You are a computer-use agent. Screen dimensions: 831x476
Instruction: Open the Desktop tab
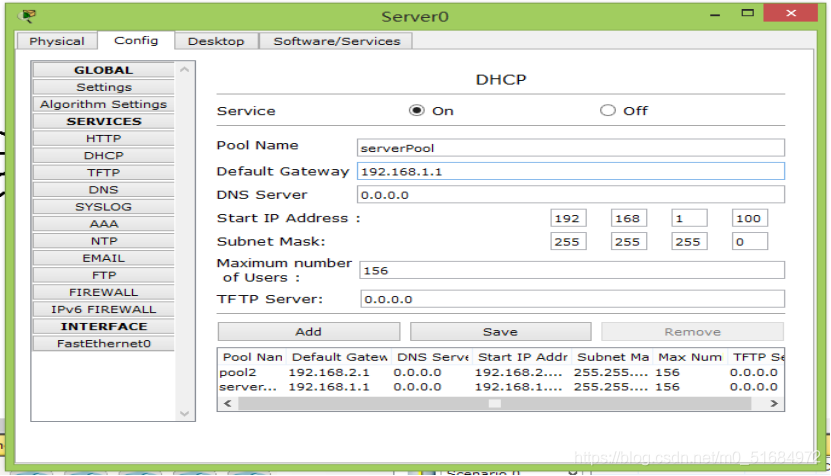216,41
